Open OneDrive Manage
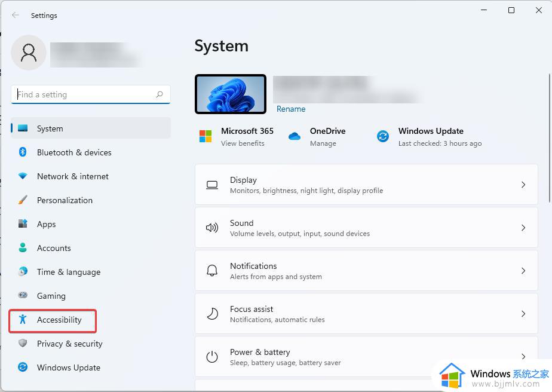Screen dimensions: 552x392 click(323, 143)
